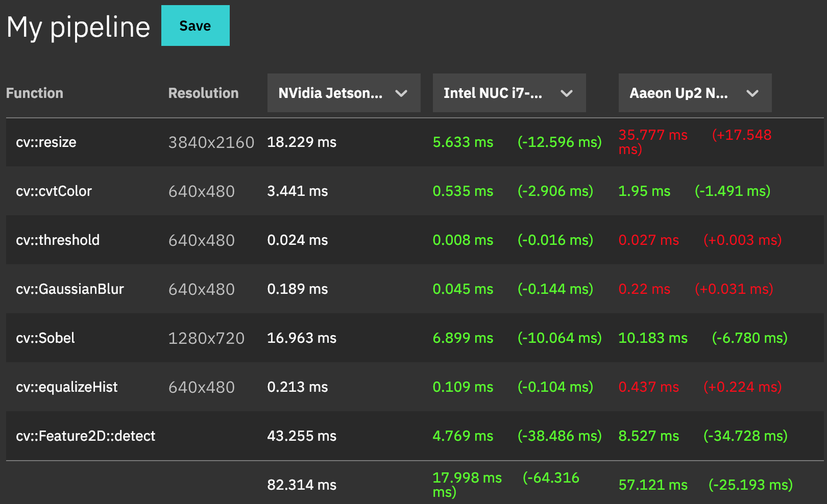Expand the Intel NUC i7 dropdown
Viewport: 827px width, 504px height.
click(509, 93)
